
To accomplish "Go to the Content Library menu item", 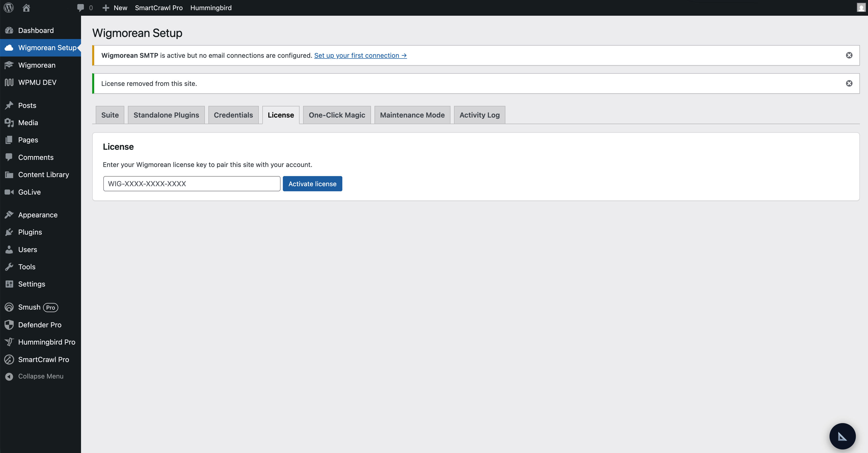I will coord(41,175).
